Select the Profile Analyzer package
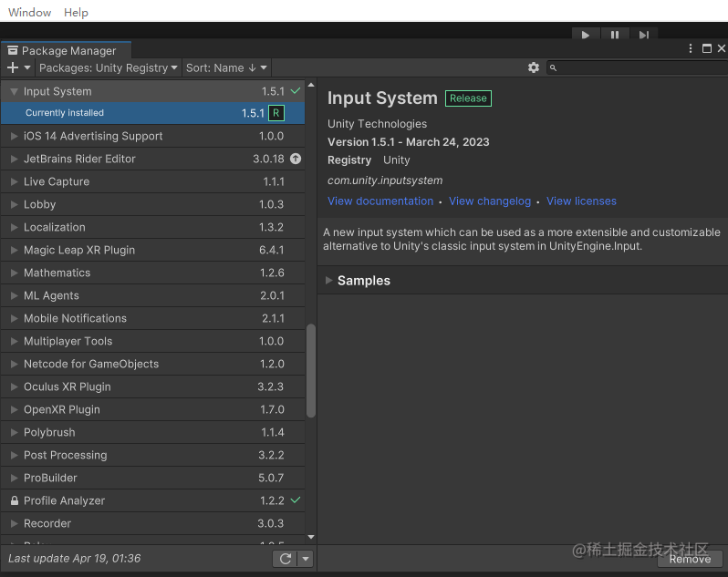This screenshot has width=728, height=577. tap(152, 500)
